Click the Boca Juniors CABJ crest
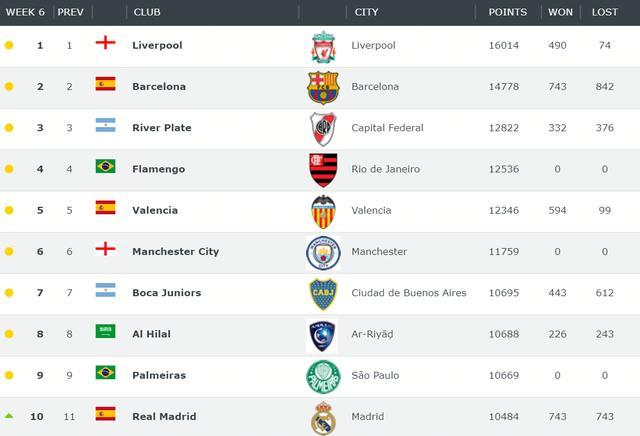This screenshot has width=640, height=436. tap(323, 294)
